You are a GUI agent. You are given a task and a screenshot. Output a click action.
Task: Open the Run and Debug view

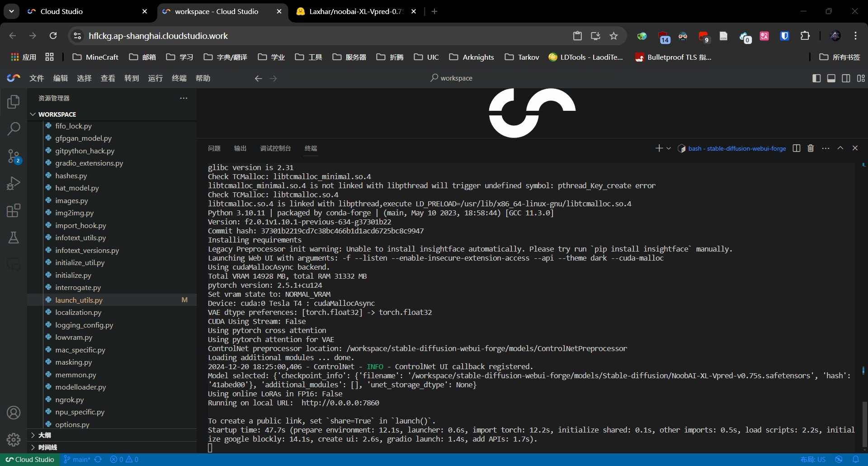[14, 183]
